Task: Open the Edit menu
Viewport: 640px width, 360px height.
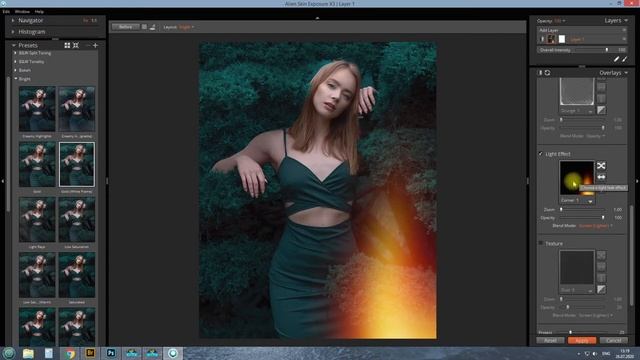Action: coord(6,11)
